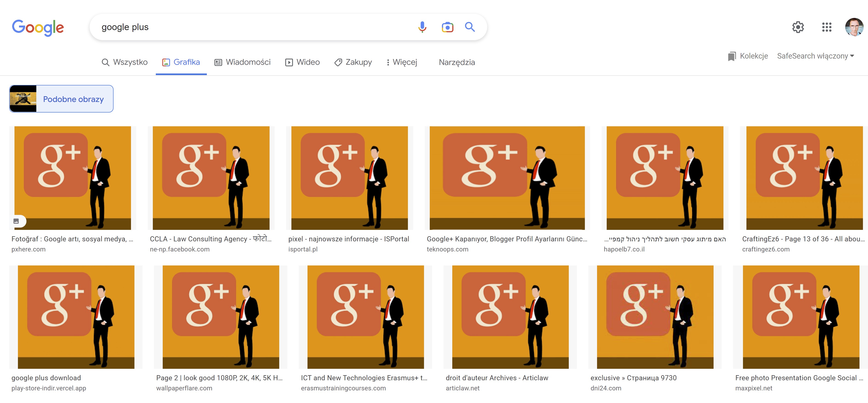Switch to the Wszystko tab
The width and height of the screenshot is (868, 403).
(x=124, y=62)
